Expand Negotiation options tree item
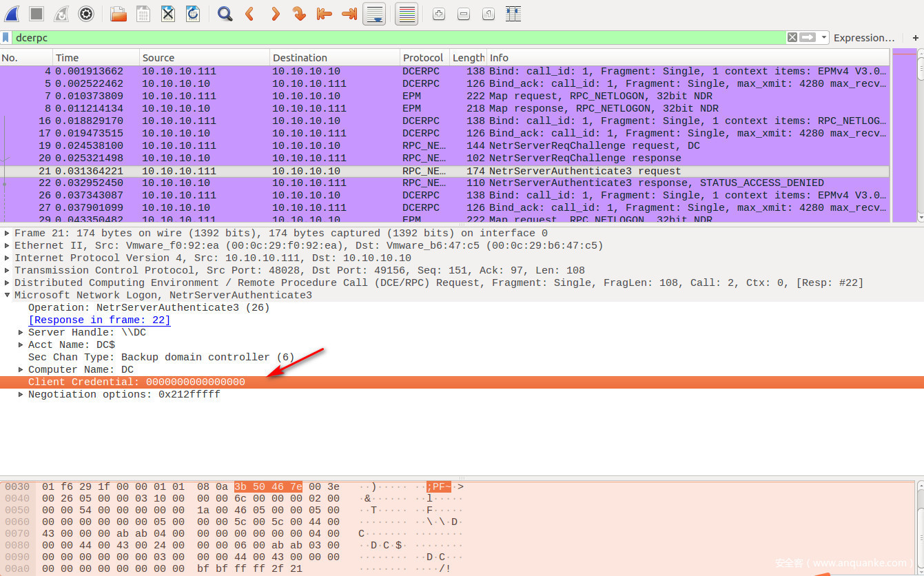Image resolution: width=924 pixels, height=576 pixels. (x=21, y=395)
